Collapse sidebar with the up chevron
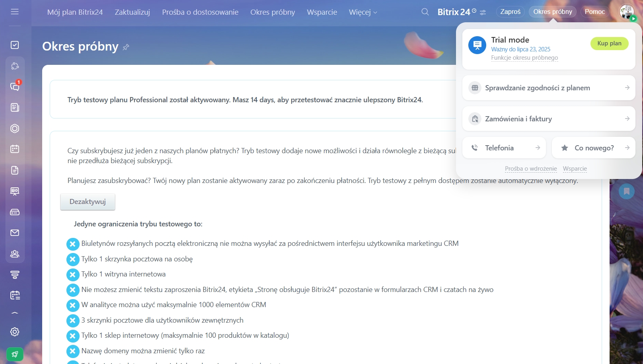This screenshot has width=643, height=364. coord(15,313)
